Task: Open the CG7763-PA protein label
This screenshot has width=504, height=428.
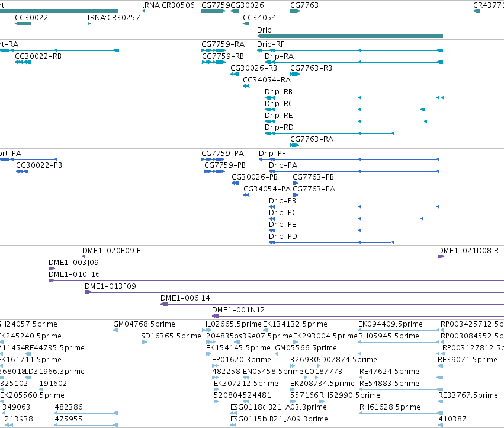Action: click(x=314, y=189)
